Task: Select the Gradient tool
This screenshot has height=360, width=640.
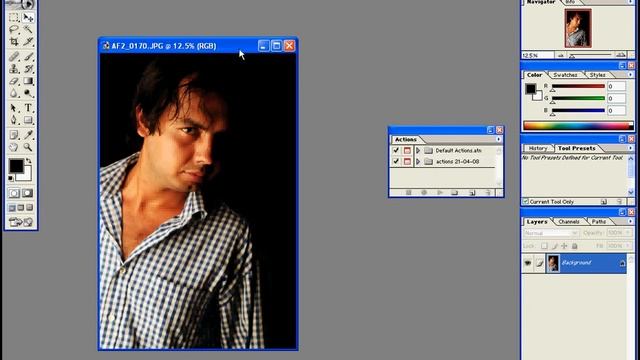Action: click(x=28, y=81)
